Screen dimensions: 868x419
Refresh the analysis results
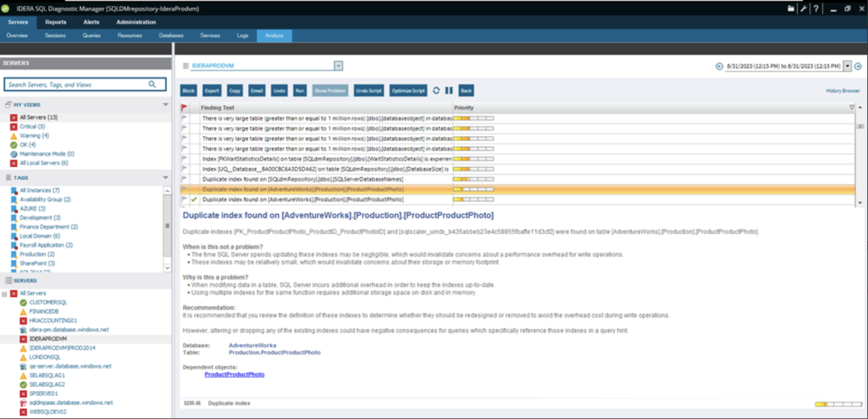point(437,90)
